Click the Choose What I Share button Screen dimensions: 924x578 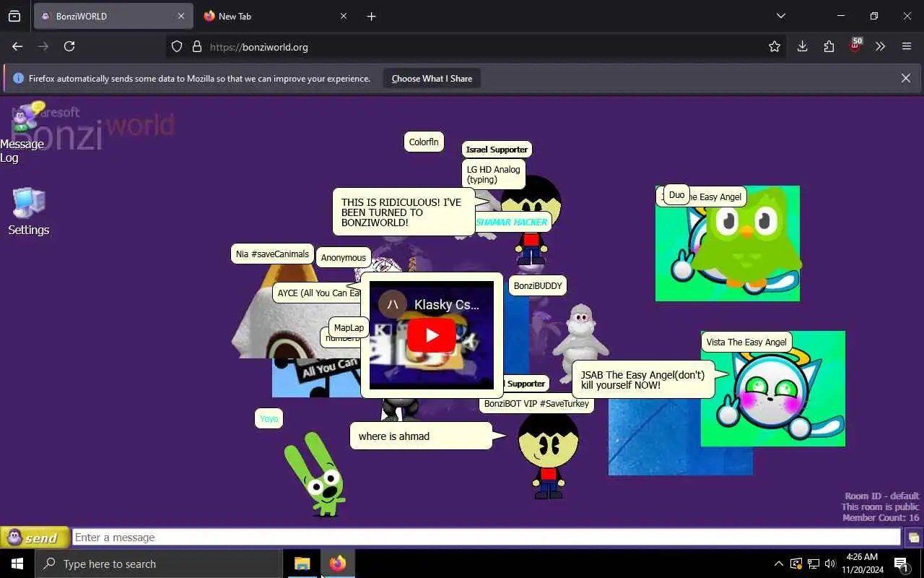[432, 78]
